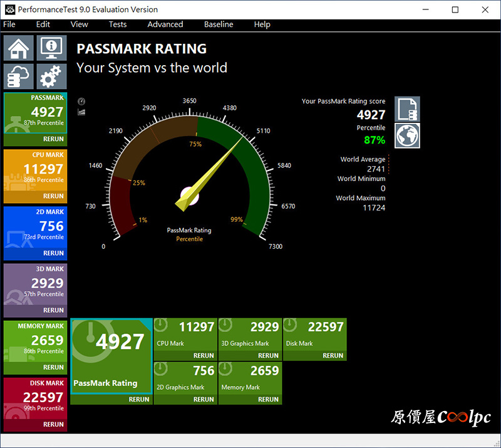Go to the Home dashboard icon
This screenshot has height=448, width=501.
tap(19, 48)
